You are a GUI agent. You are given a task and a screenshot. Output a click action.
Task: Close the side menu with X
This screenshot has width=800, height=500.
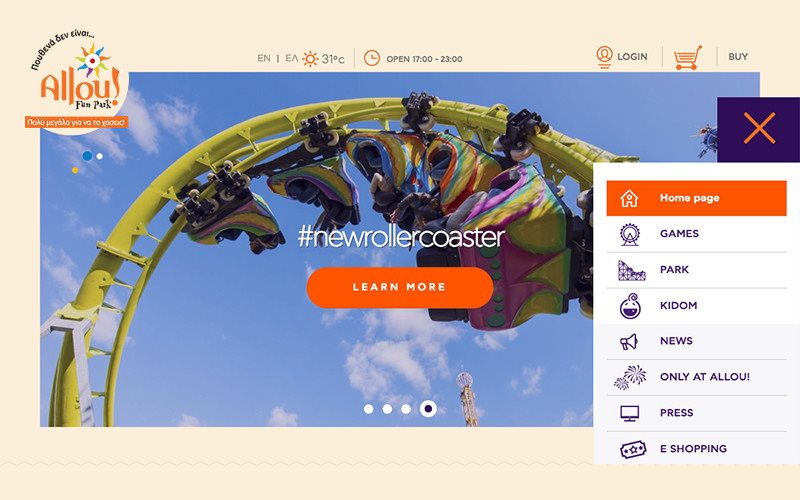tap(759, 128)
